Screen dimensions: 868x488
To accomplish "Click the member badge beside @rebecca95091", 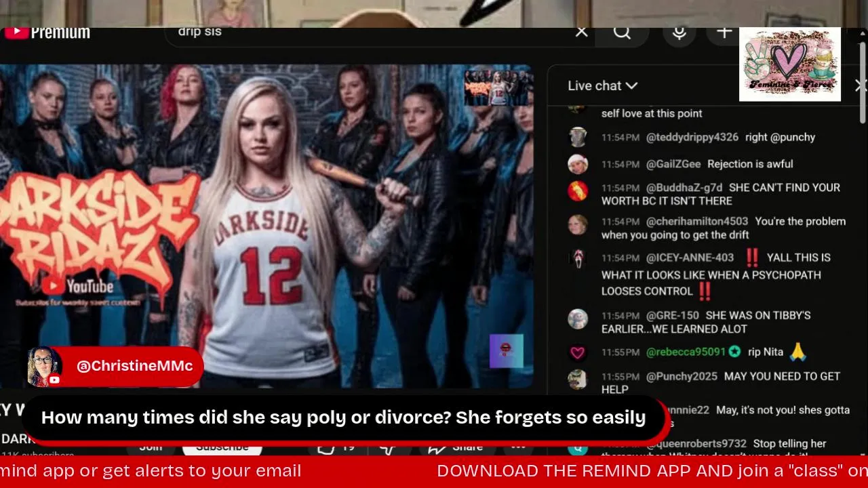I will pos(734,352).
